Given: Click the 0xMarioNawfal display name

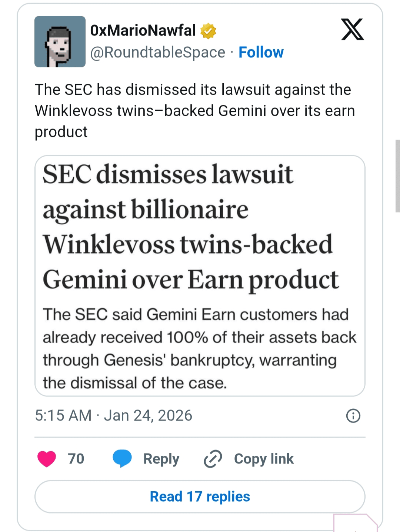Looking at the screenshot, I should coord(143,30).
